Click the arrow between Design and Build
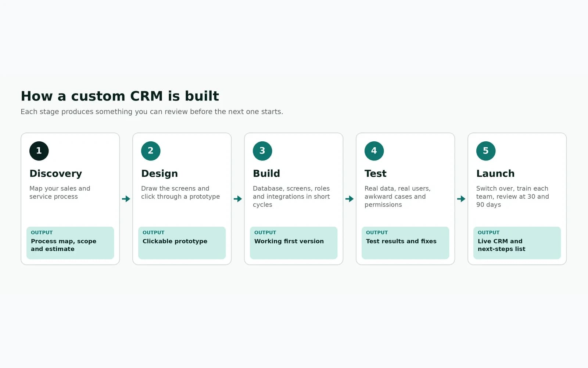Screen dimensions: 588x368 pyautogui.click(x=238, y=199)
